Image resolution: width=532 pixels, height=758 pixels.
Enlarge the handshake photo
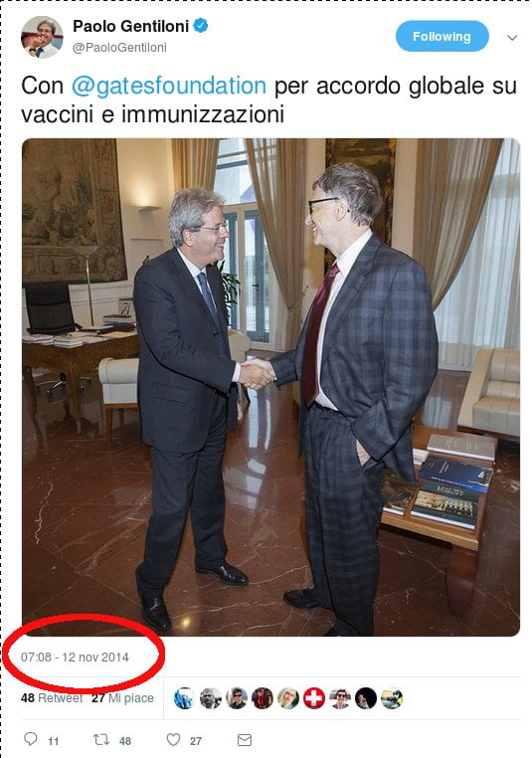pyautogui.click(x=270, y=387)
